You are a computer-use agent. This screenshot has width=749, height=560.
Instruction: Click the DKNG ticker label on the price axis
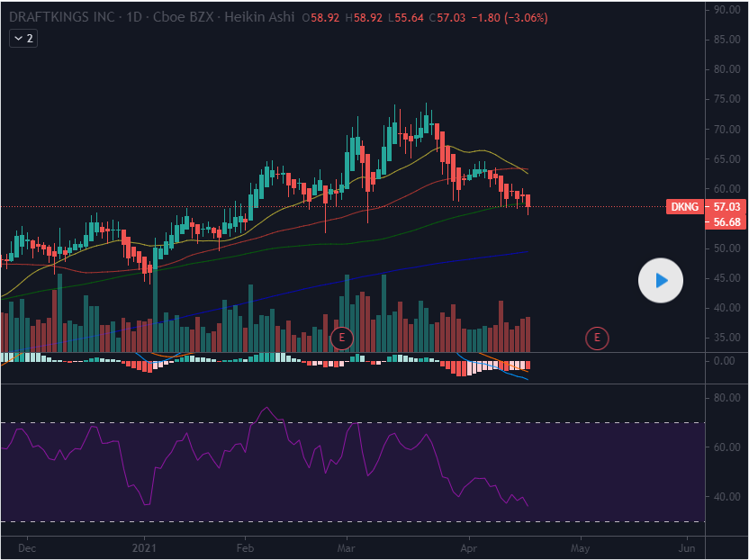(x=685, y=207)
